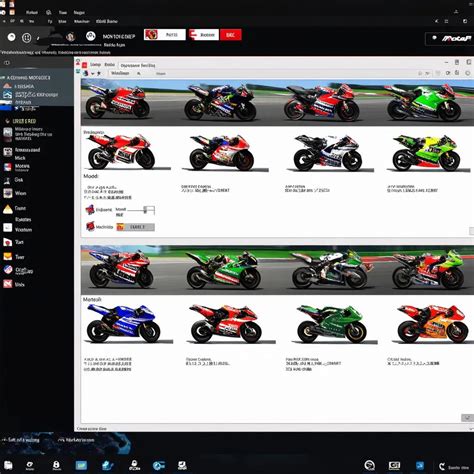Open the blue screen app icon in taskbar
Screen dimensions: 474x474
pos(81,465)
